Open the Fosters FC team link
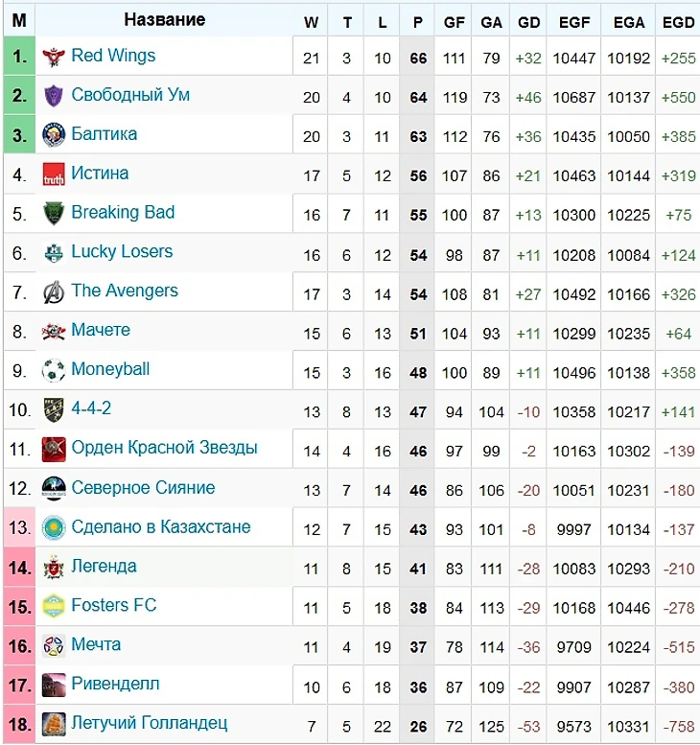The image size is (700, 745). (113, 605)
